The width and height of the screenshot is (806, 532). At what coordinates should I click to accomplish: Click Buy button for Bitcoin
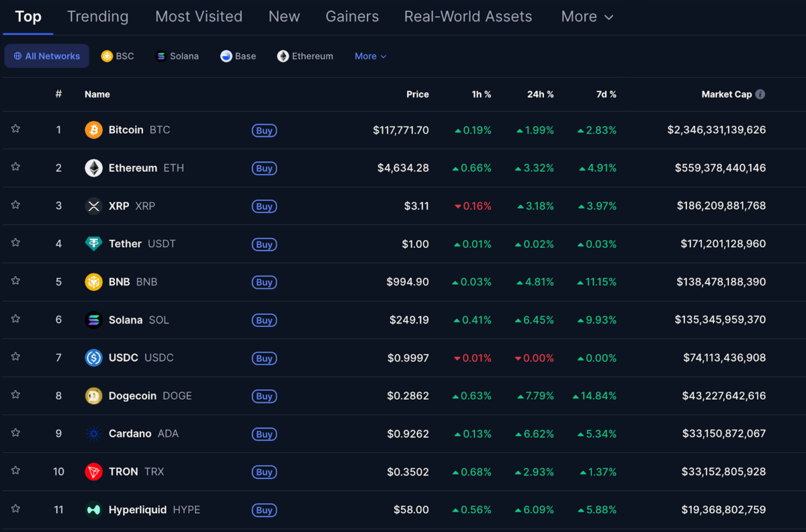click(265, 130)
